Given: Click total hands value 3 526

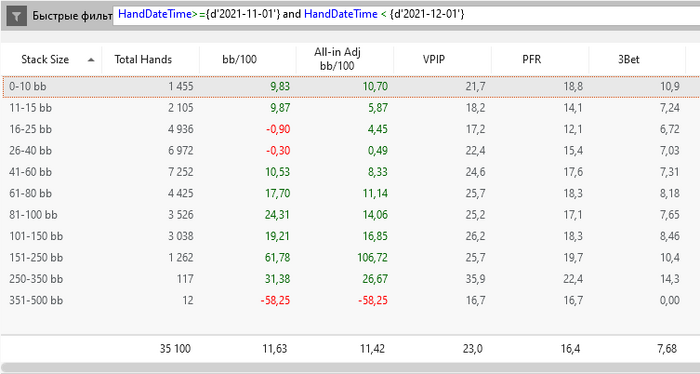Looking at the screenshot, I should click(181, 215).
